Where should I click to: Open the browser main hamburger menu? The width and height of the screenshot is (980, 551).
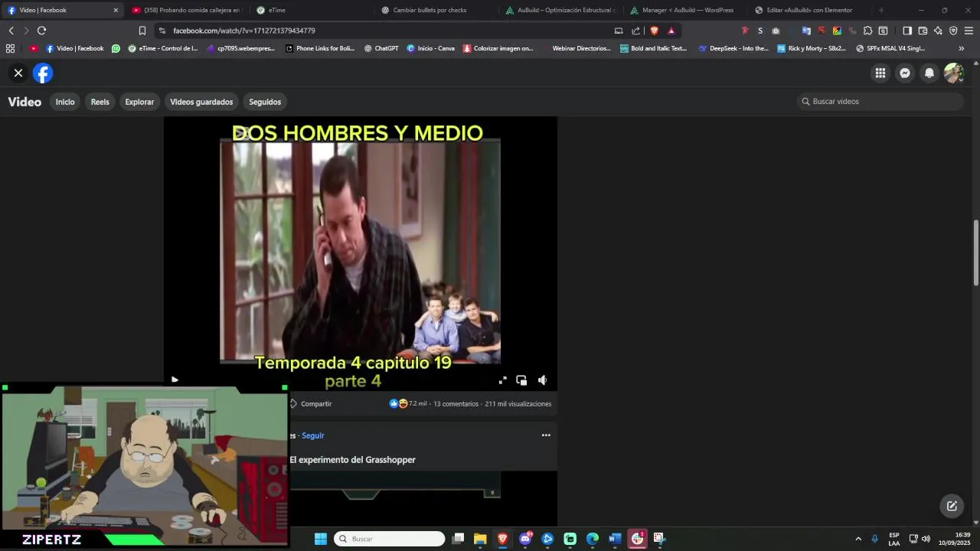click(969, 31)
